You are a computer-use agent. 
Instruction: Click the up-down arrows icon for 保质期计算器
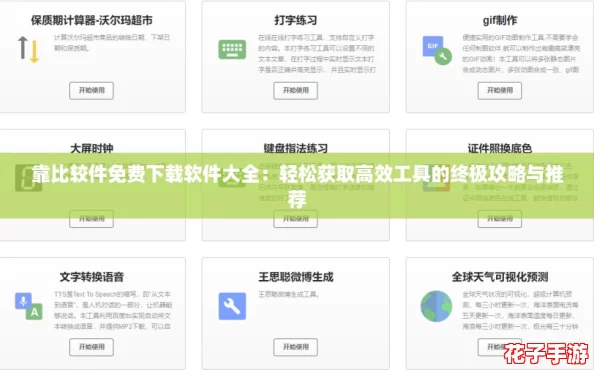click(28, 49)
